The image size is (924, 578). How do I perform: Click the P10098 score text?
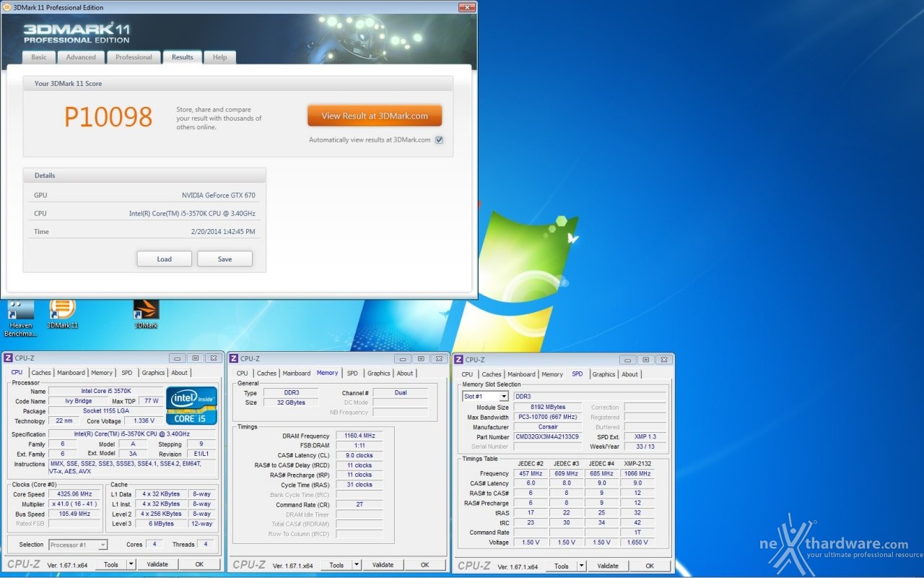click(x=108, y=117)
